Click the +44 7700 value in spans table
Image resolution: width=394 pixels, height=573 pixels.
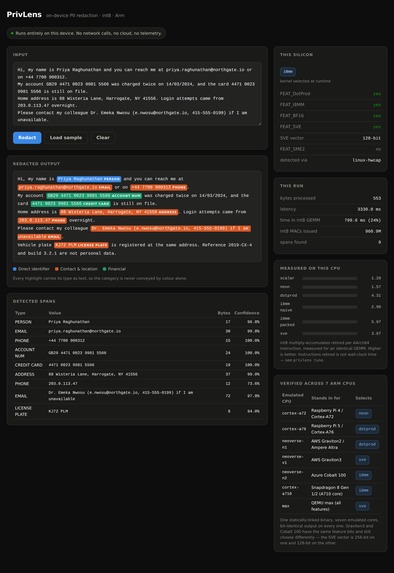click(x=67, y=341)
